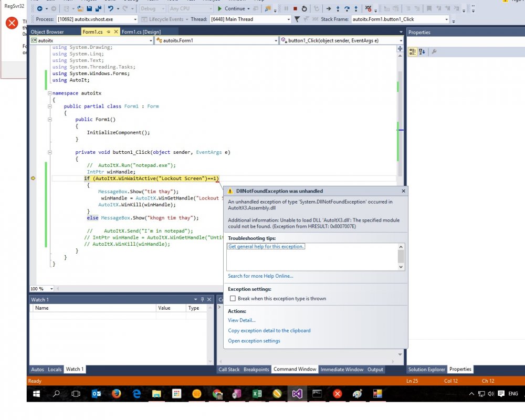Click the thread filter funnel icon

(x=297, y=19)
